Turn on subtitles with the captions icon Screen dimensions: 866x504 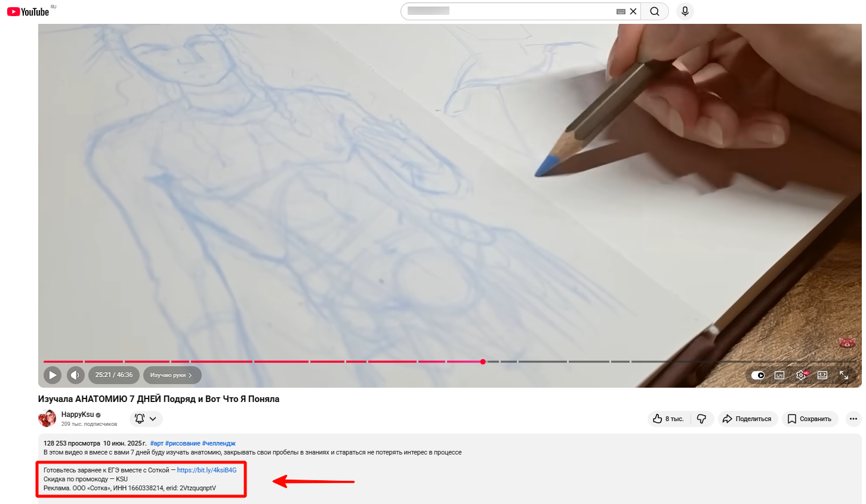[779, 375]
